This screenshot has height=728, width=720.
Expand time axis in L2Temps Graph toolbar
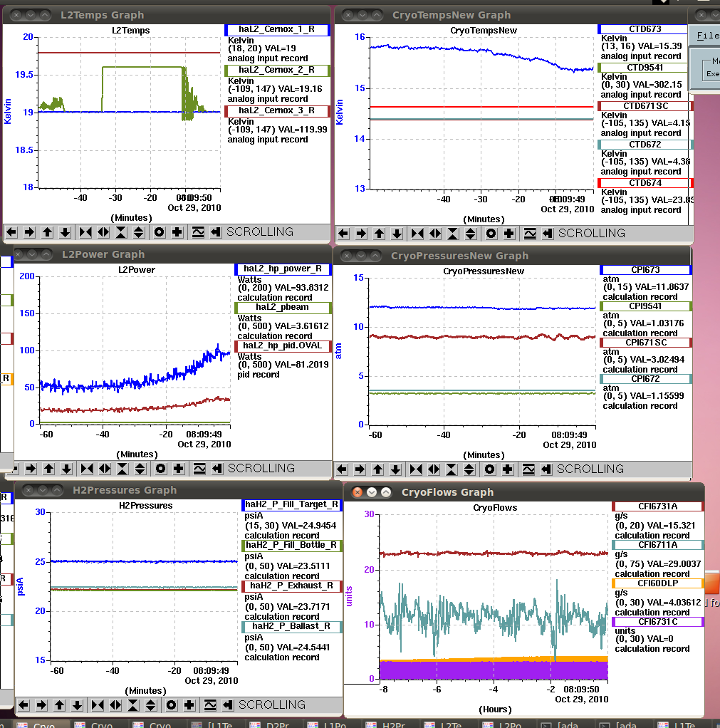[x=103, y=232]
